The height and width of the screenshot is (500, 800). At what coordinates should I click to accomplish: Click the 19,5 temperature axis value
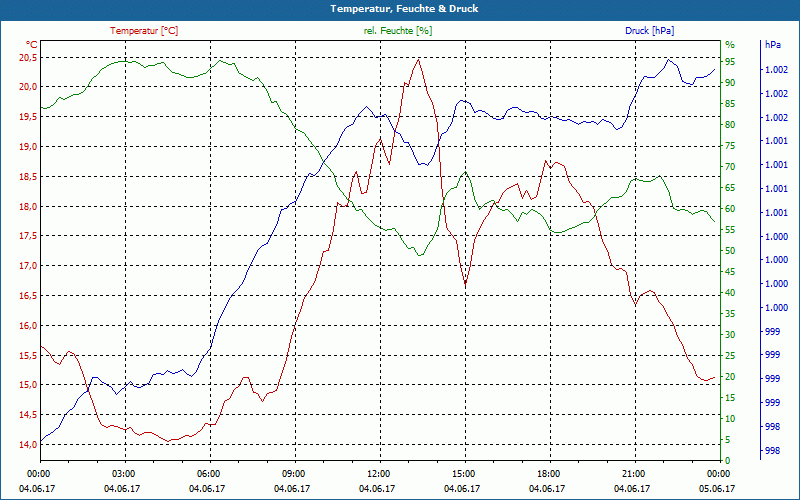click(x=28, y=117)
